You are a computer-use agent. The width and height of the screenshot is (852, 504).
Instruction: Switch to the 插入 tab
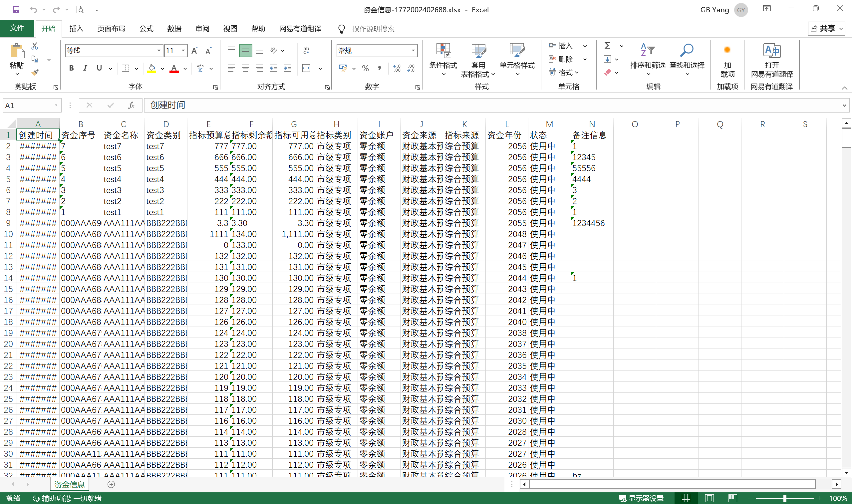coord(76,29)
